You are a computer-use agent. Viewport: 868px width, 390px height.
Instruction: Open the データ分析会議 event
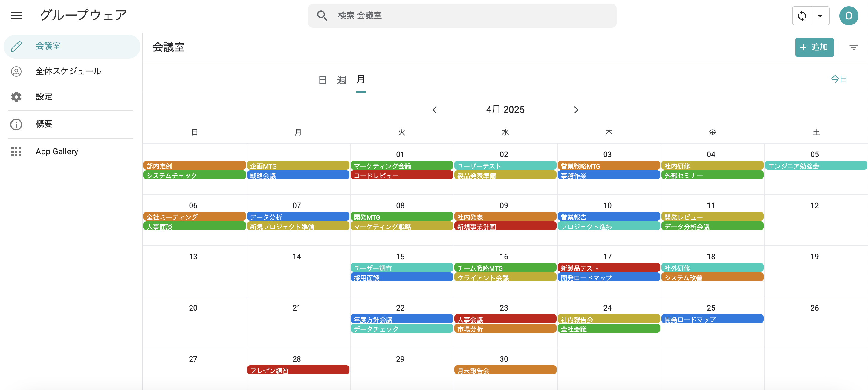(x=712, y=226)
